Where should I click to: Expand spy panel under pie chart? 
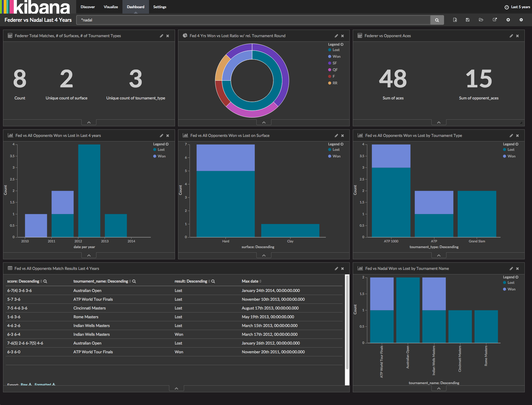click(x=264, y=122)
